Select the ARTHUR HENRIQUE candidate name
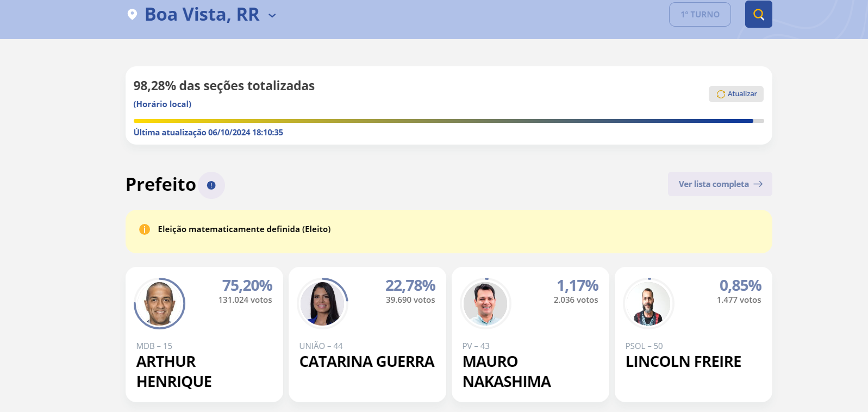This screenshot has height=412, width=868. tap(174, 372)
